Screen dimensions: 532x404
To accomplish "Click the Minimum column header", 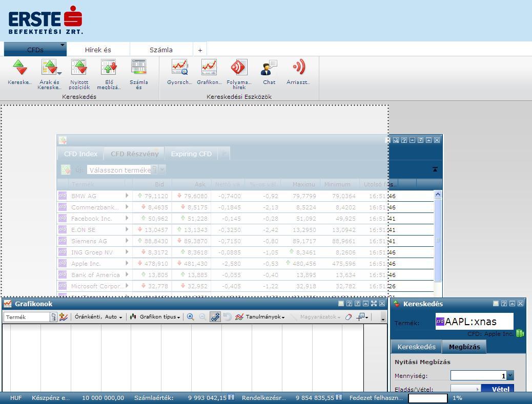I will click(340, 184).
